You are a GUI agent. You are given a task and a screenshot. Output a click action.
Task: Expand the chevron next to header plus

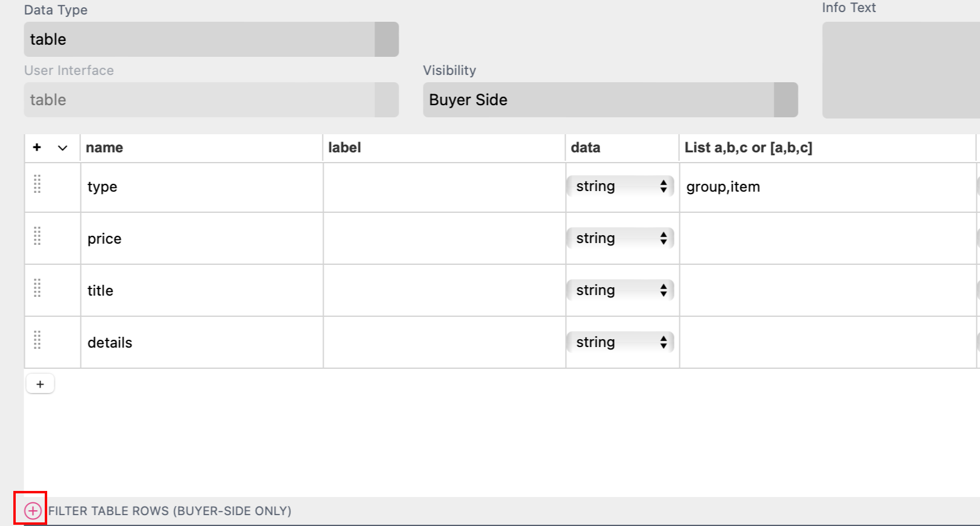click(62, 148)
